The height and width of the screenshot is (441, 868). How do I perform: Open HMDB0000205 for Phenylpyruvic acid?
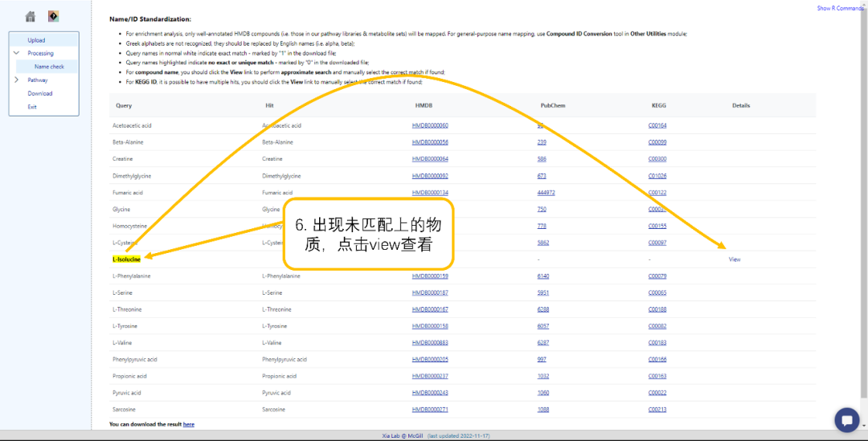tap(430, 359)
